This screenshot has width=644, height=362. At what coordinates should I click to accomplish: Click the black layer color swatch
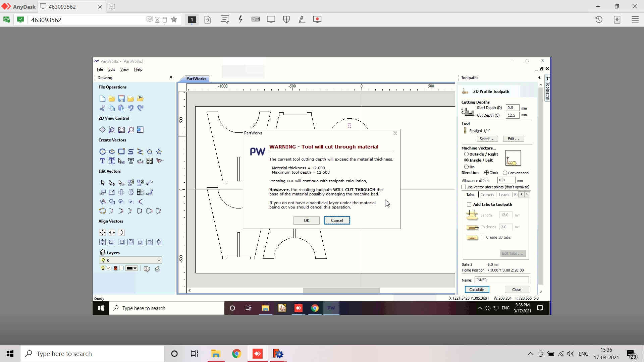pos(129,268)
